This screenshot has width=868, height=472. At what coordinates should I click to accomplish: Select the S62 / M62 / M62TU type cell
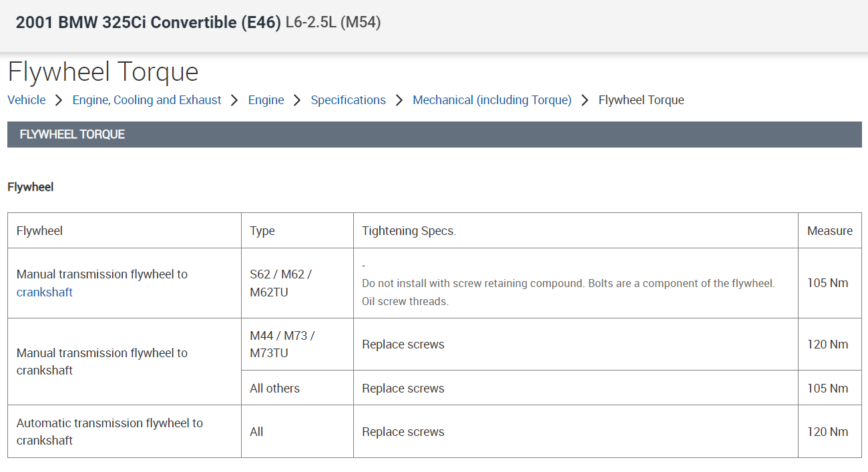[x=281, y=283]
